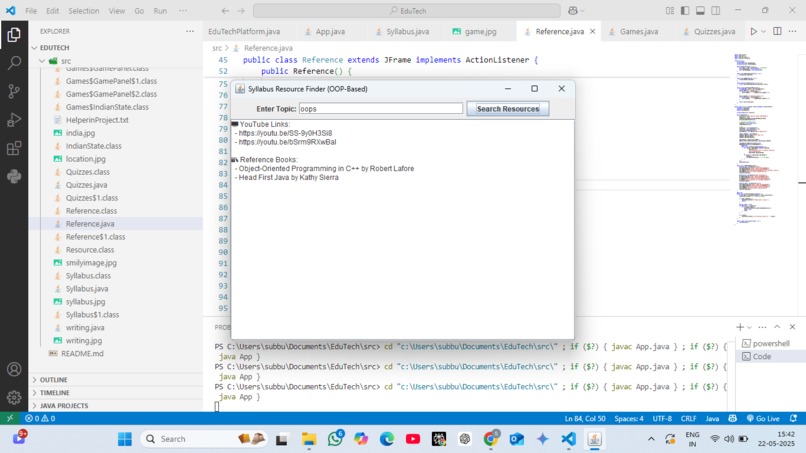806x453 pixels.
Task: Click the EduTech command center search box
Action: click(x=407, y=11)
